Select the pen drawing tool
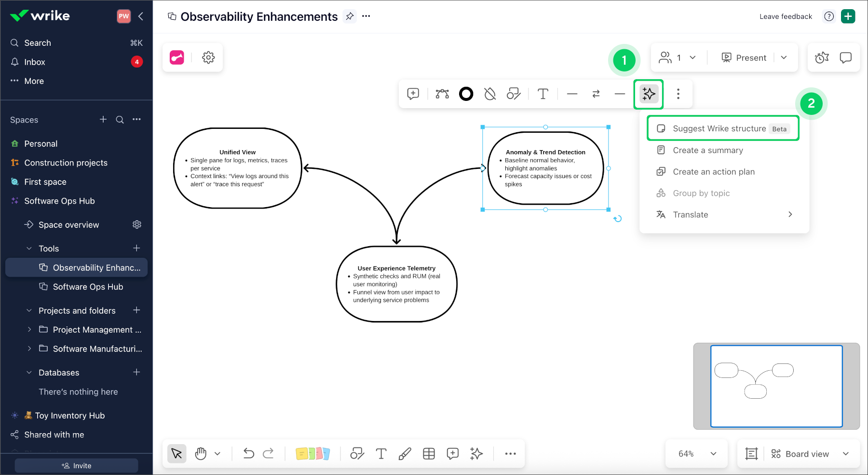Viewport: 868px width, 475px height. click(405, 454)
